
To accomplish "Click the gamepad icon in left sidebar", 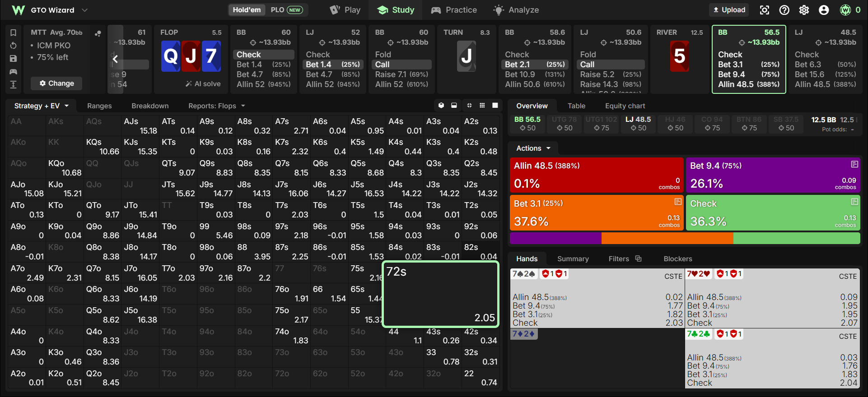I will pos(13,71).
